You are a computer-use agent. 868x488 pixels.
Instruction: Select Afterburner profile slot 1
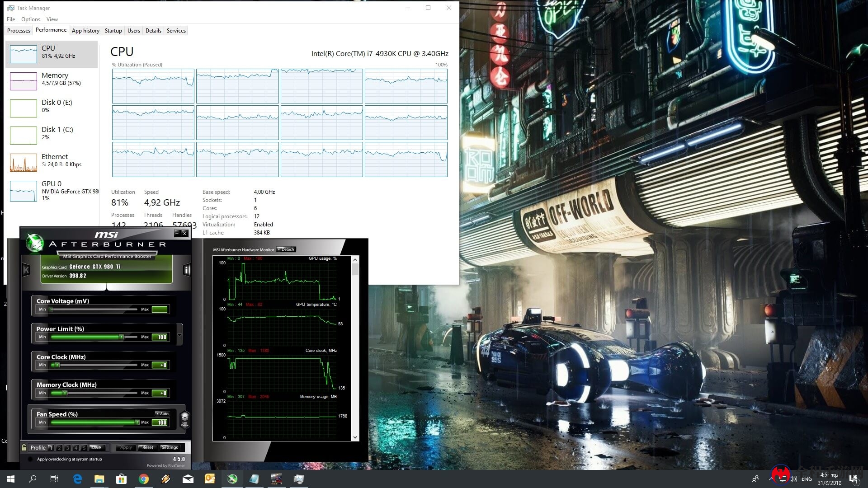pos(51,448)
